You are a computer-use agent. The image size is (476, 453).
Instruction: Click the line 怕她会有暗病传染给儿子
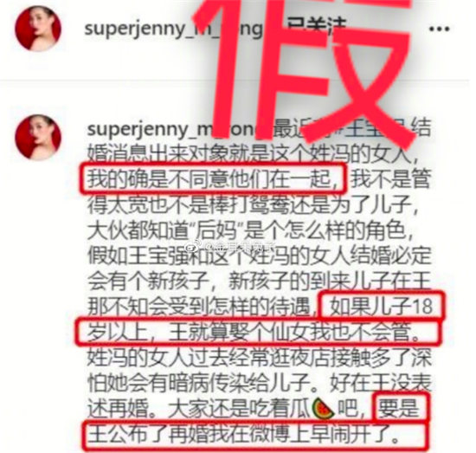click(x=260, y=383)
